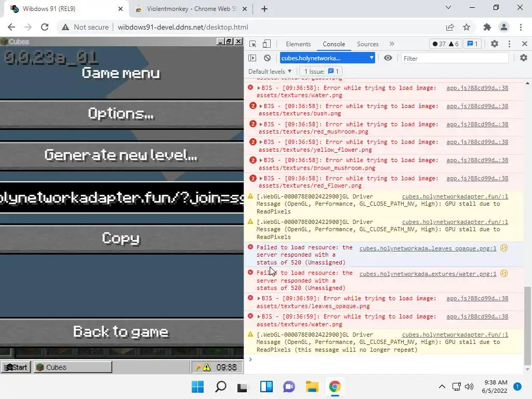532x399 pixels.
Task: Open the tab search chevron in Chrome title bar
Action: [x=448, y=7]
